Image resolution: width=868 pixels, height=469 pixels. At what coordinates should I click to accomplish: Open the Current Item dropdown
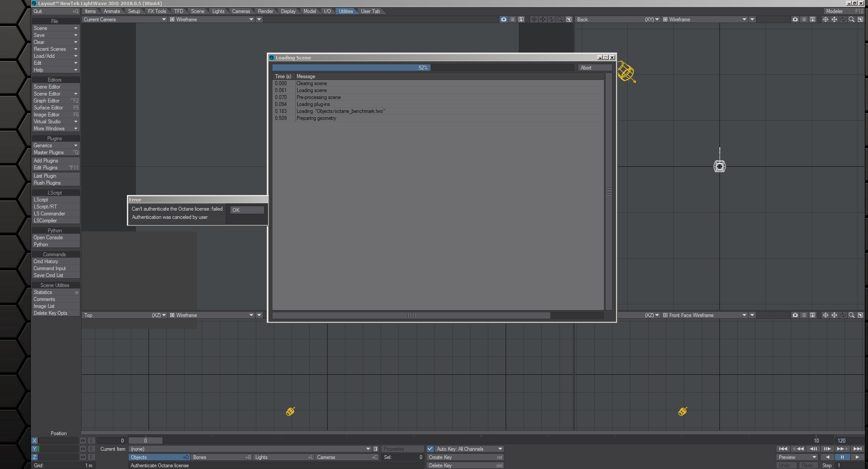(x=250, y=449)
